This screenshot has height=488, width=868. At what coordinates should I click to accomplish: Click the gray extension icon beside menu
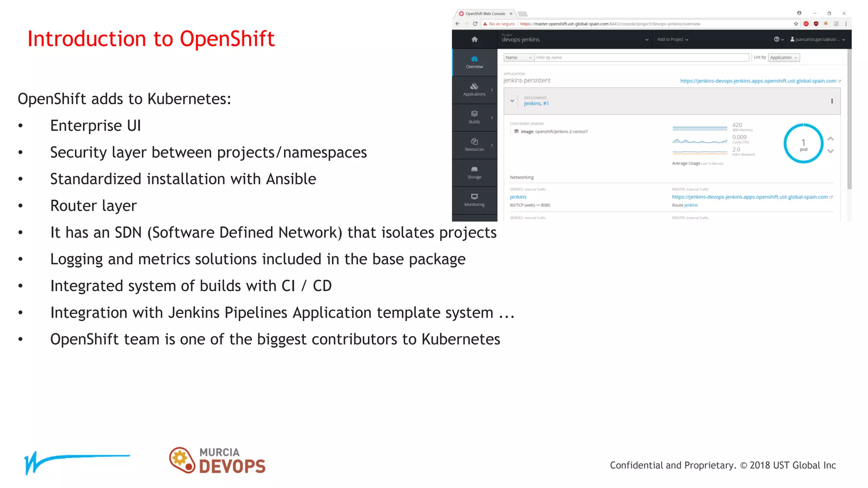tap(836, 24)
